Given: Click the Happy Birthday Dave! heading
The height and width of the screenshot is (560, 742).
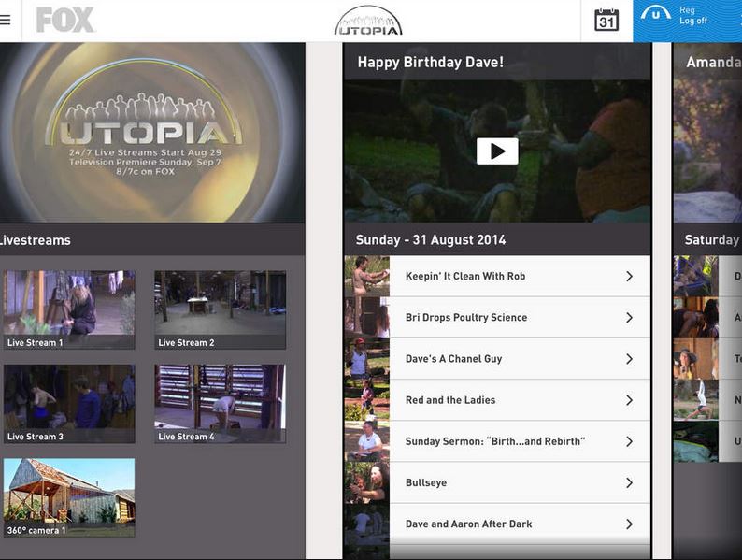Looking at the screenshot, I should pyautogui.click(x=430, y=62).
